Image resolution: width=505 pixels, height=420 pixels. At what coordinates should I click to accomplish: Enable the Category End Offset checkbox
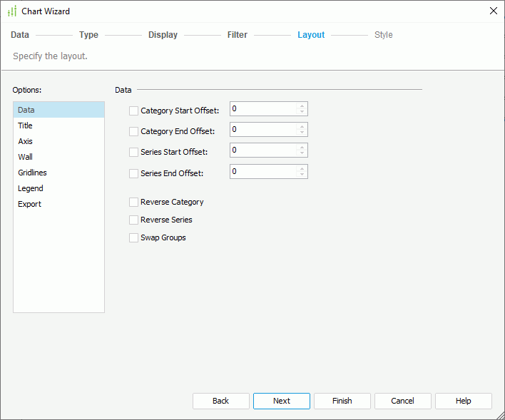[x=133, y=131]
